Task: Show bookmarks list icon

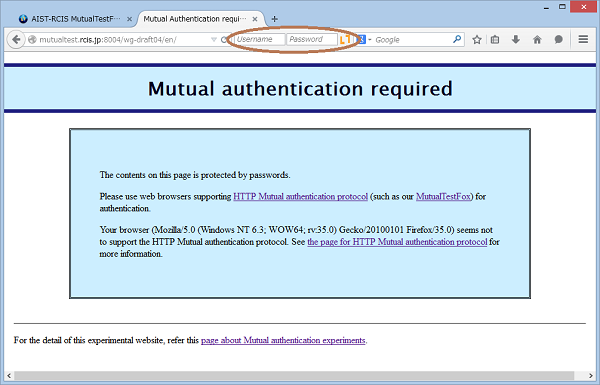Action: point(495,39)
